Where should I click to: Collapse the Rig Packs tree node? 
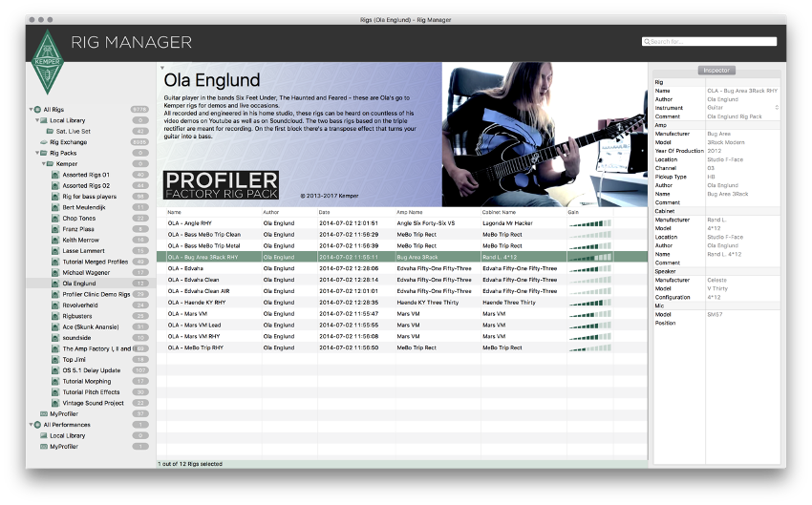coord(37,153)
